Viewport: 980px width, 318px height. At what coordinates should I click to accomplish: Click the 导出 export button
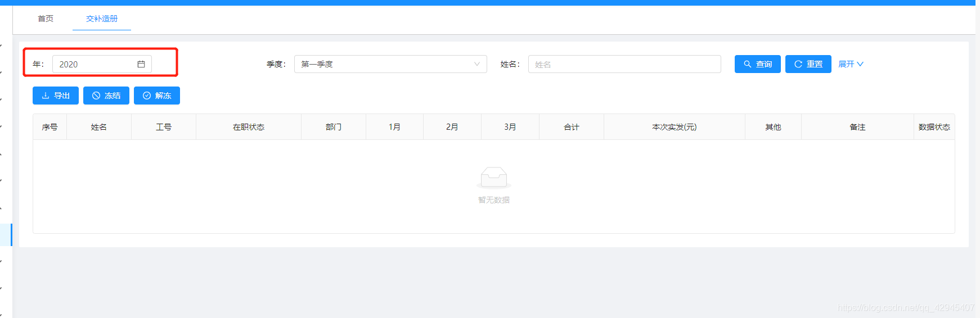coord(56,96)
